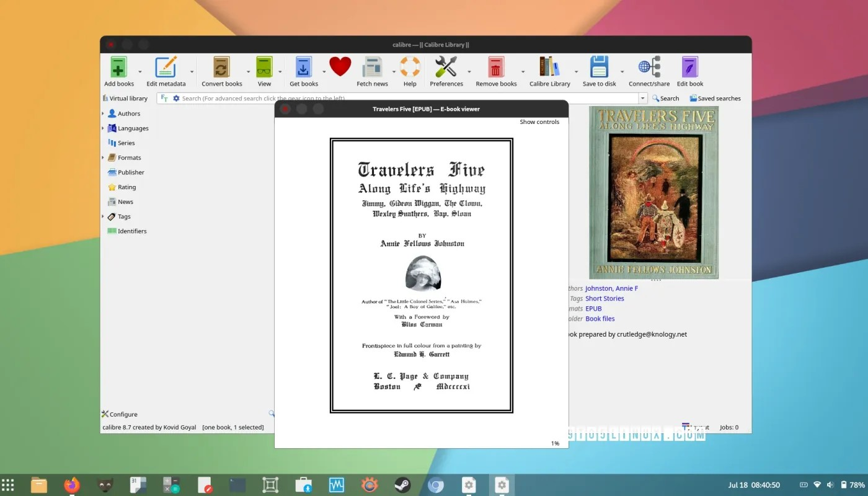Expand the Languages category in sidebar
The height and width of the screenshot is (496, 868).
pos(103,128)
